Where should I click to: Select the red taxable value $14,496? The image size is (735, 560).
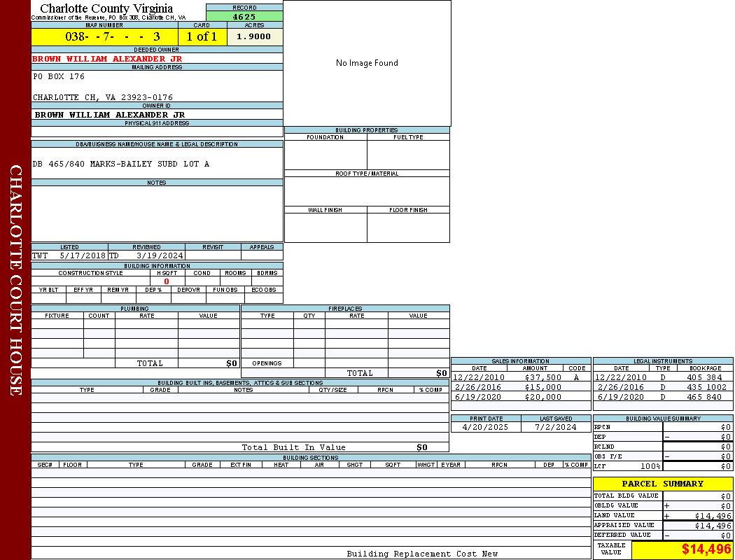pos(706,549)
